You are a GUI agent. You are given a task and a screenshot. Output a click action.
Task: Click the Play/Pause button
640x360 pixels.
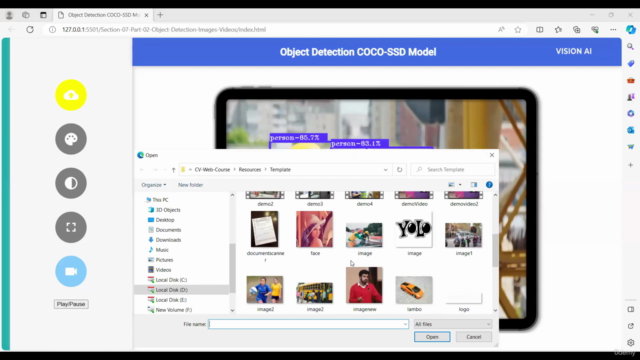tap(71, 304)
